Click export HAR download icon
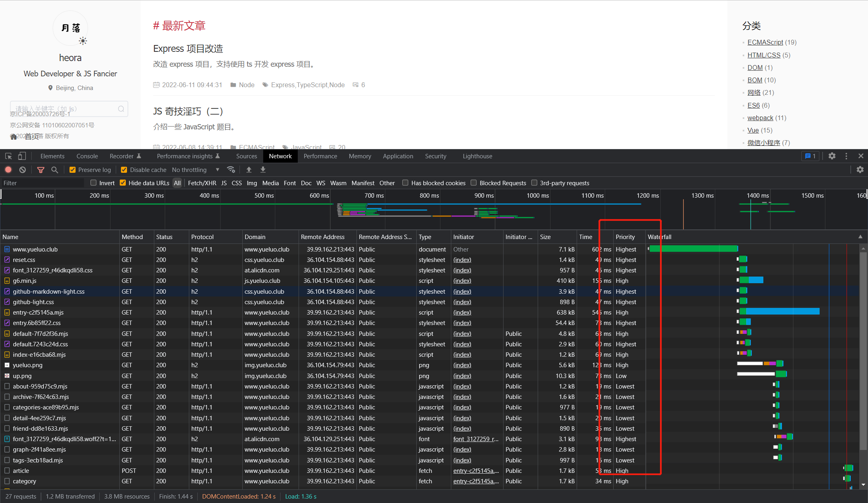 [263, 170]
